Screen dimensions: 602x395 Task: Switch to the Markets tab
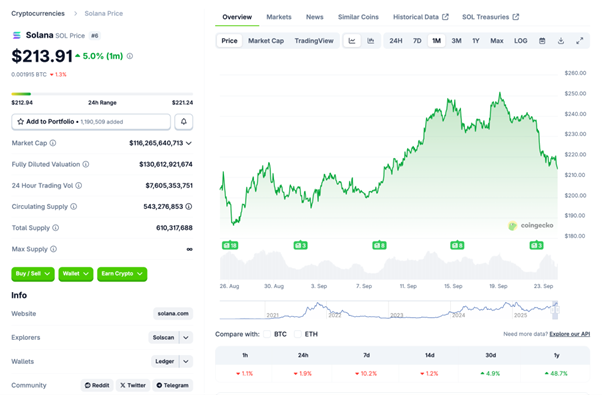[x=279, y=17]
